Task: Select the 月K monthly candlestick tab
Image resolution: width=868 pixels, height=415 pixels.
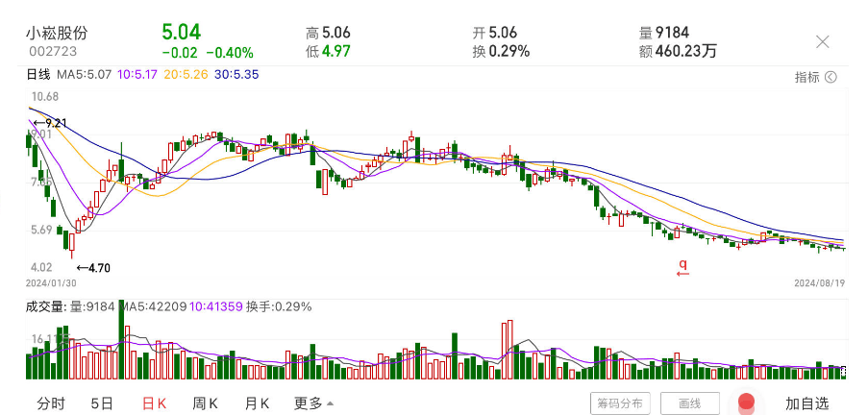Action: pyautogui.click(x=257, y=403)
